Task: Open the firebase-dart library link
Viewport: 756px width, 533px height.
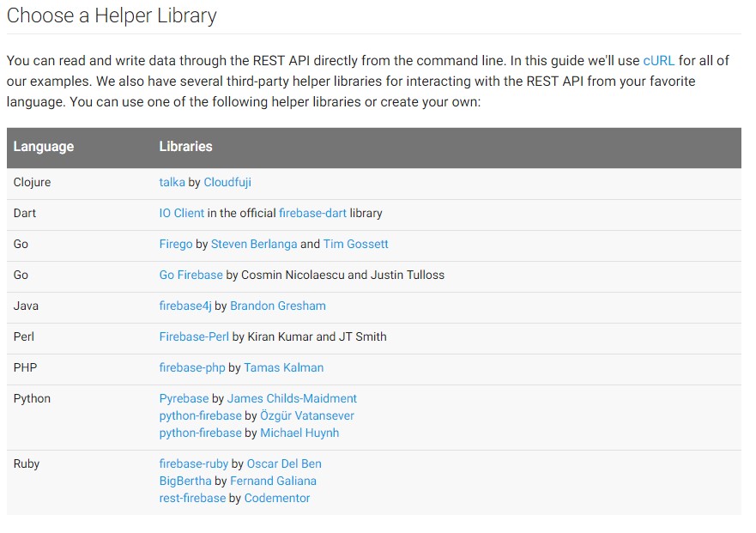Action: point(313,213)
